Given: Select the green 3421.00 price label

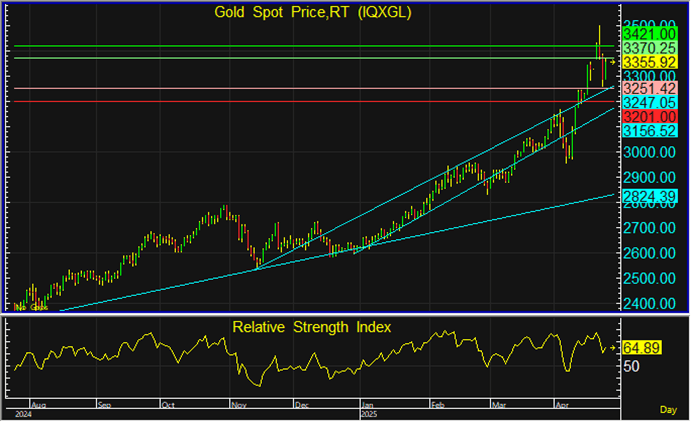Looking at the screenshot, I should pos(650,34).
